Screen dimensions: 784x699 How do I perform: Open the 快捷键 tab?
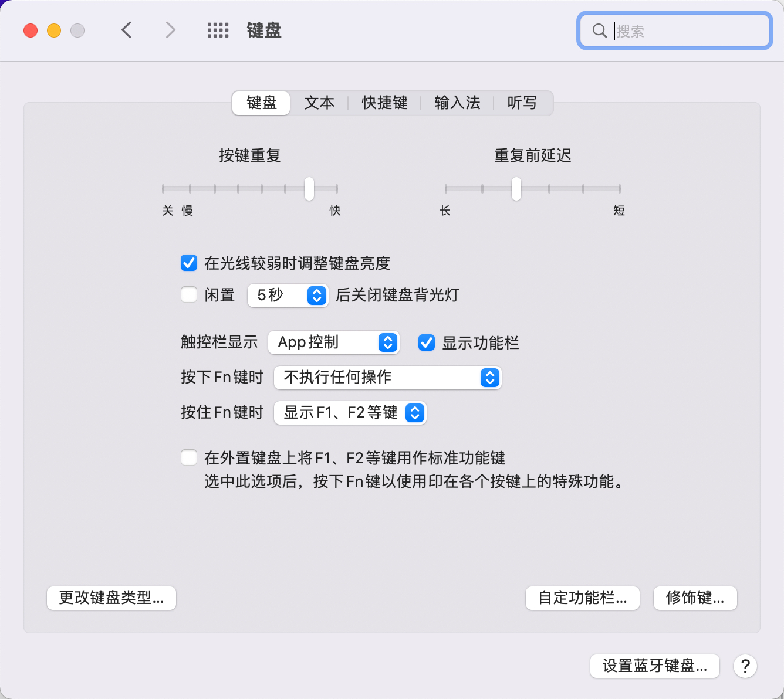tap(384, 103)
